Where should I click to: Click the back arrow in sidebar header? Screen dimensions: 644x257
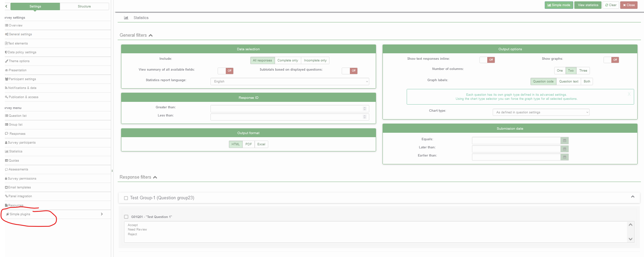click(6, 6)
